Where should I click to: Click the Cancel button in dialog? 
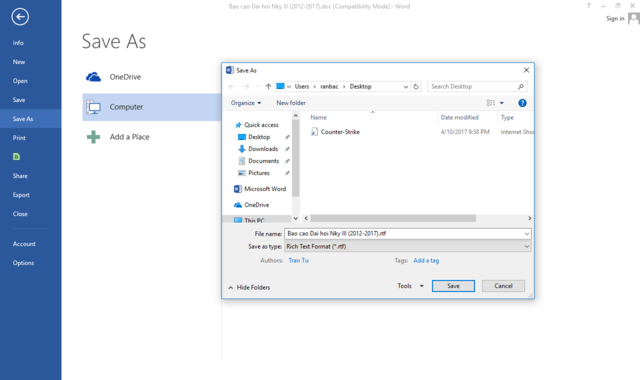pyautogui.click(x=503, y=286)
